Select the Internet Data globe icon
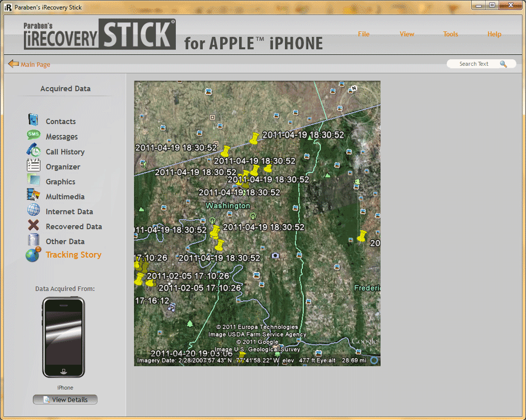Image resolution: width=526 pixels, height=420 pixels. pos(33,210)
